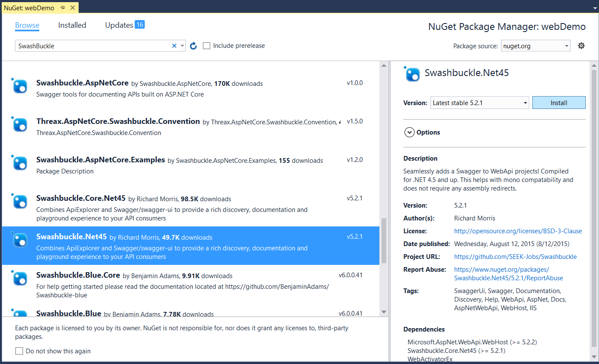599x364 pixels.
Task: Clear the SwashBuckle search text
Action: pyautogui.click(x=174, y=46)
